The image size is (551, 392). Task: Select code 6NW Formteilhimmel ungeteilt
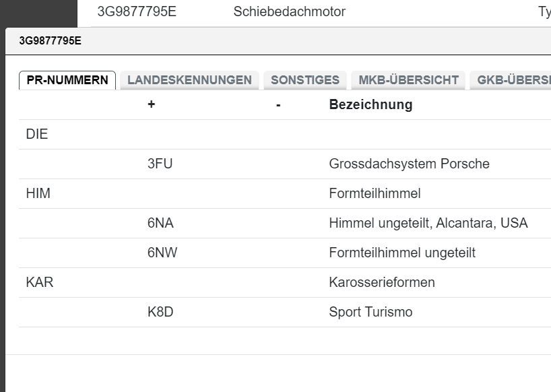tap(269, 253)
